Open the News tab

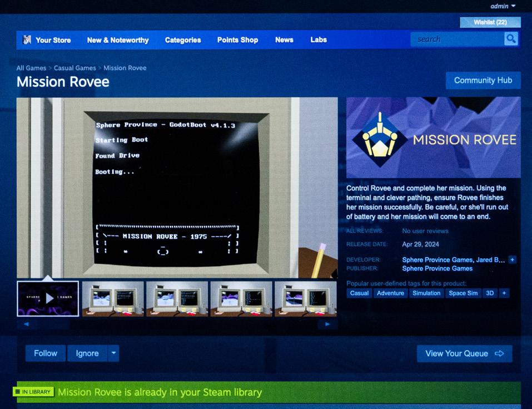coord(284,40)
